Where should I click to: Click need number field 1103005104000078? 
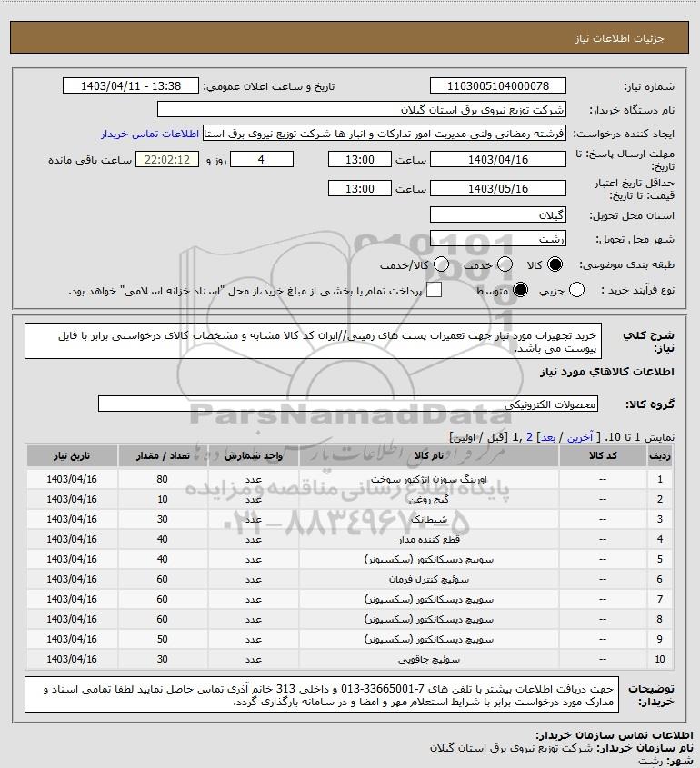[497, 85]
